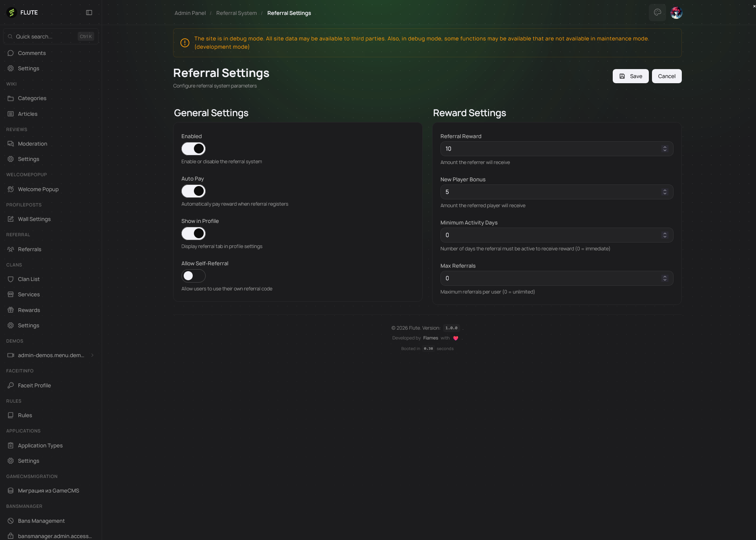Click the Referral Reward stepper arrows

(665, 149)
